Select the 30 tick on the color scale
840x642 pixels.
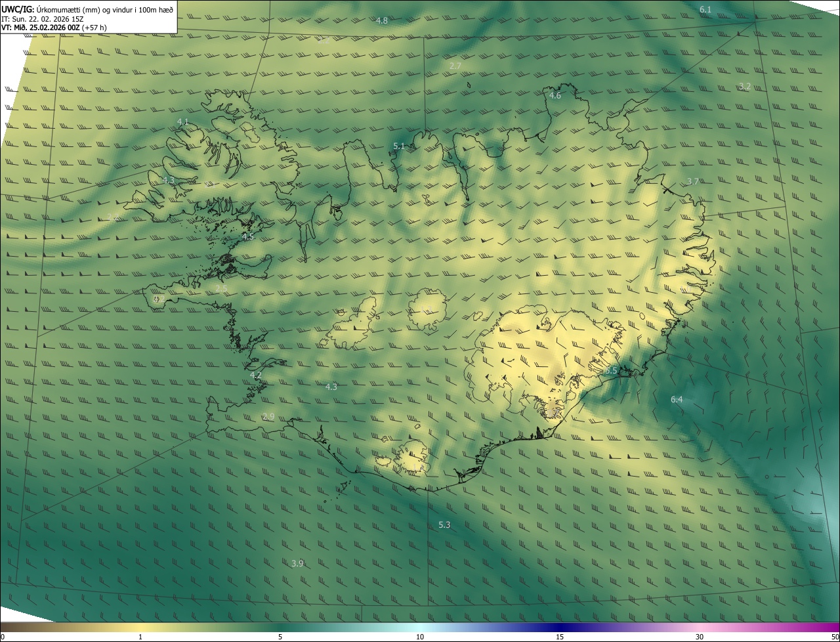click(x=700, y=637)
